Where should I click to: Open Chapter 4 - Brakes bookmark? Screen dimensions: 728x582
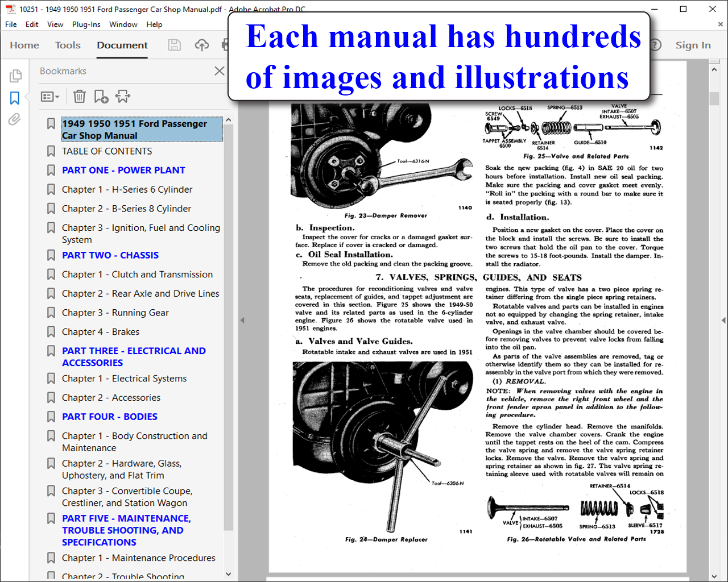coord(101,332)
